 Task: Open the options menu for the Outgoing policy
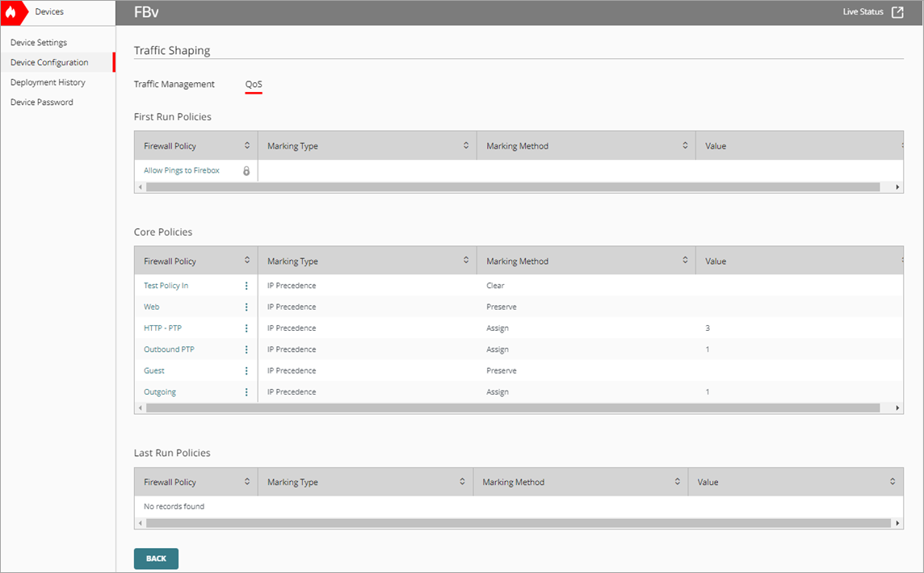(246, 391)
